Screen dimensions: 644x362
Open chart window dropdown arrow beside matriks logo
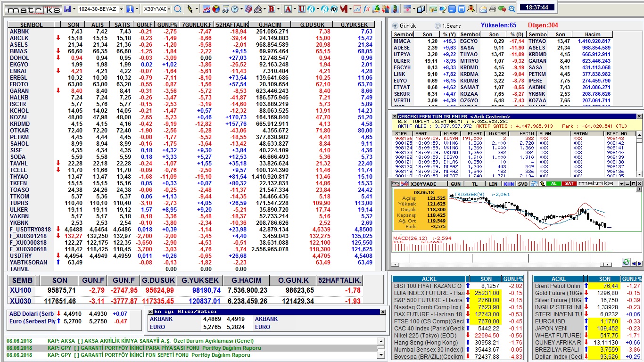(621, 183)
